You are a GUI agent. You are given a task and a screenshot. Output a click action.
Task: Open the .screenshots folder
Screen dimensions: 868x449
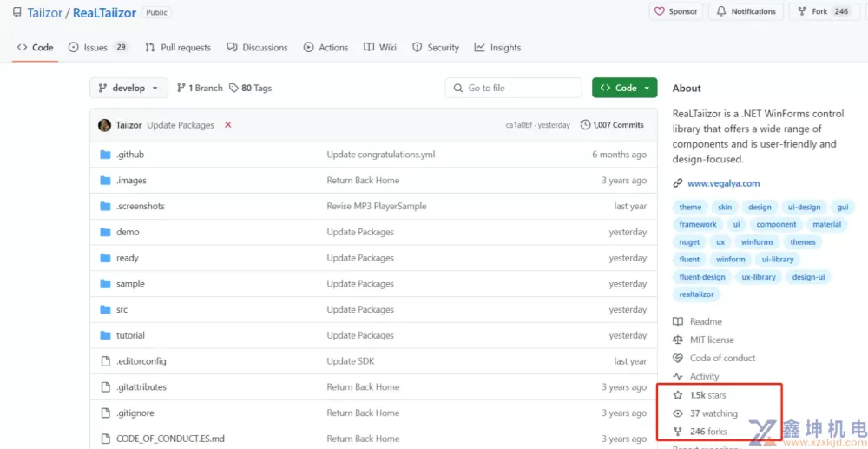[x=141, y=206]
